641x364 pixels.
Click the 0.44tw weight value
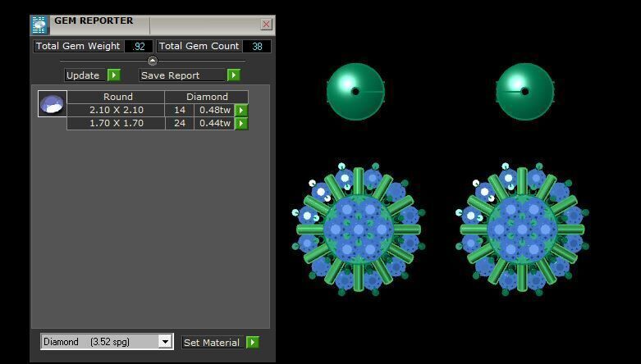pyautogui.click(x=214, y=123)
